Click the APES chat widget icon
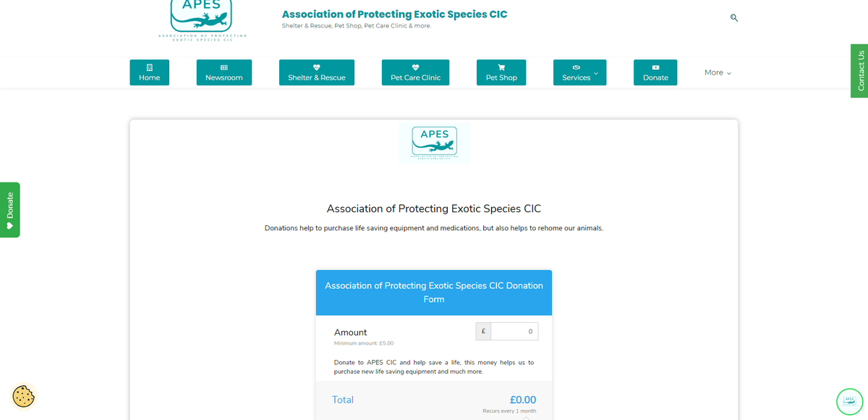 click(850, 401)
